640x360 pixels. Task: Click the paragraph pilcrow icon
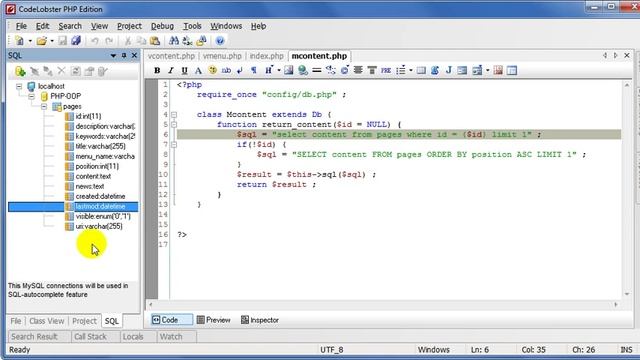click(x=254, y=70)
